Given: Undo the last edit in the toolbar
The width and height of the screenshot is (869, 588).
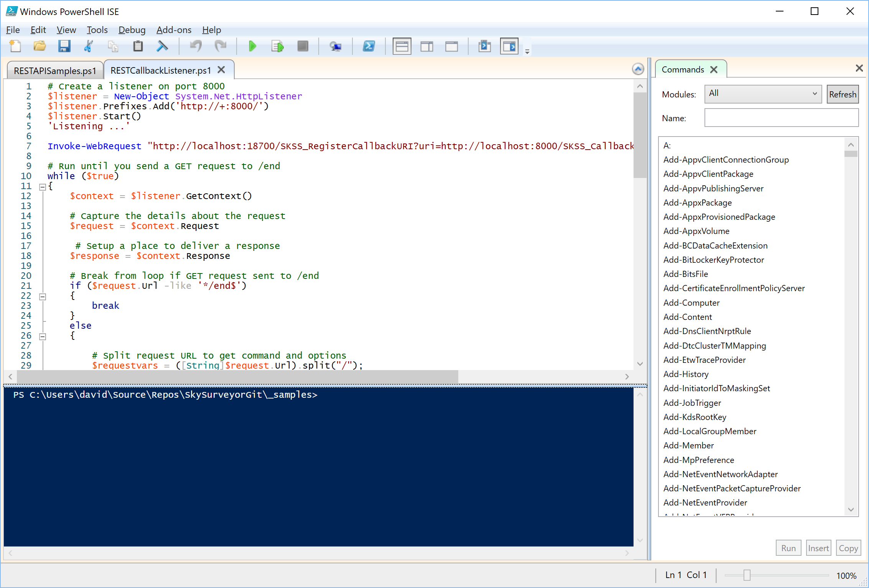Looking at the screenshot, I should click(196, 46).
